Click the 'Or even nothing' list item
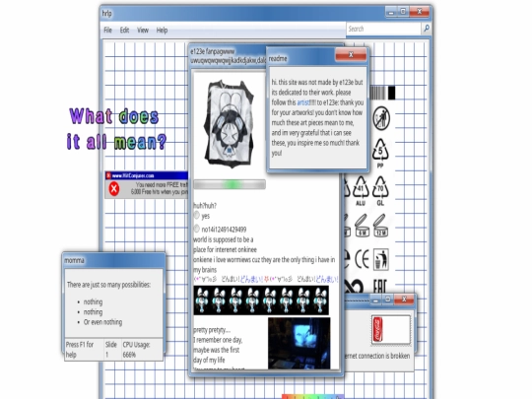Viewport: 532px width, 399px height. click(102, 322)
